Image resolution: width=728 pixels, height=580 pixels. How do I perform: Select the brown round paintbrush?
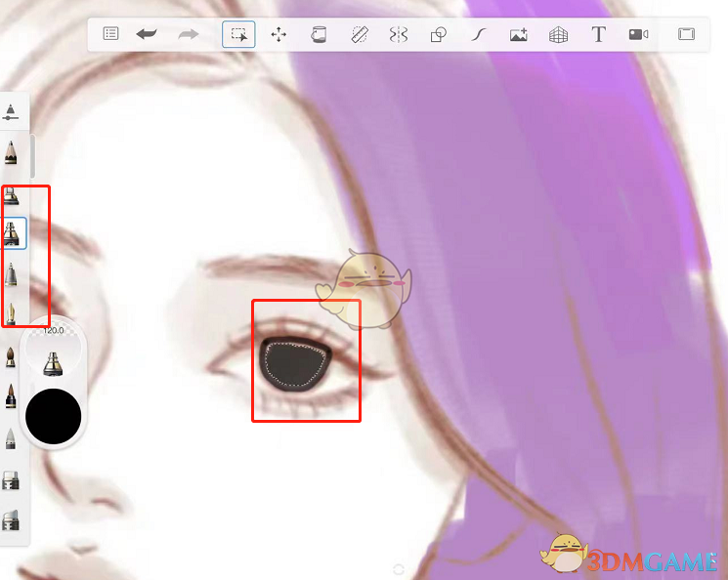(10, 357)
